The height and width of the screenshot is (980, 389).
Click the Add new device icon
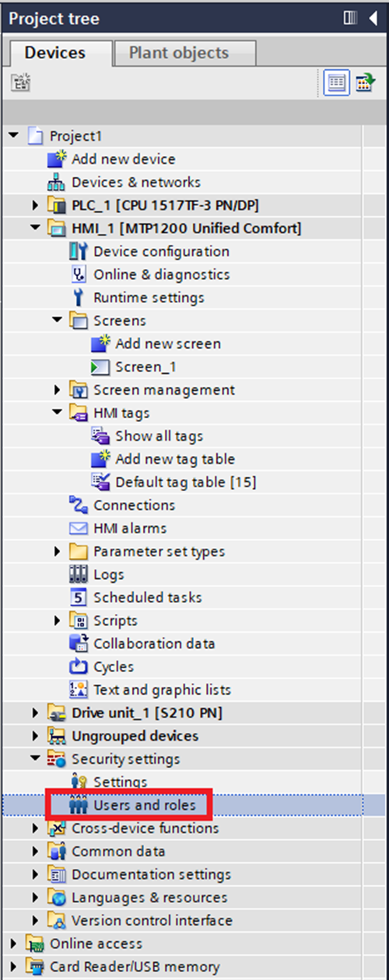point(58,159)
